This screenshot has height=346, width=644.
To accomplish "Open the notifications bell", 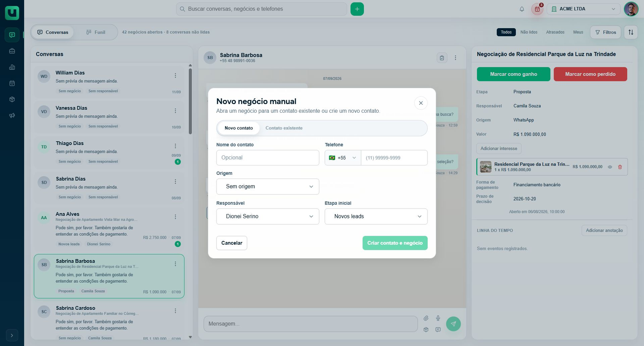I will [522, 9].
